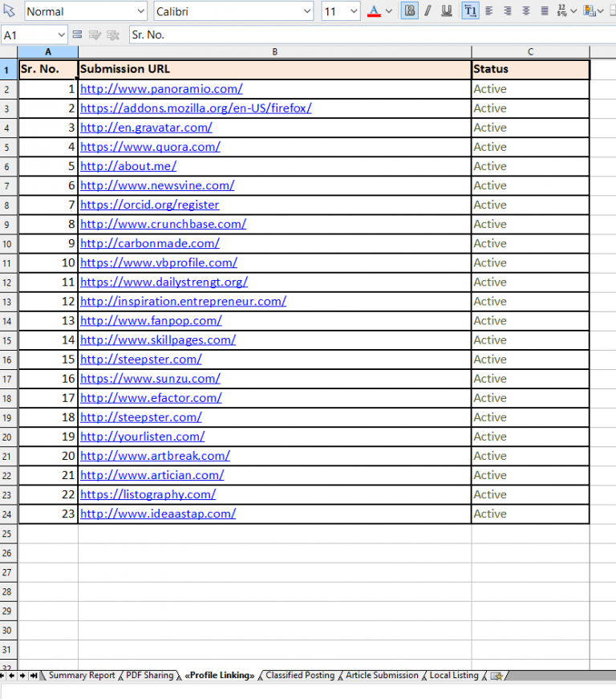Click the selection arrow tool icon
Viewport: 616px width, 699px height.
coord(9,10)
